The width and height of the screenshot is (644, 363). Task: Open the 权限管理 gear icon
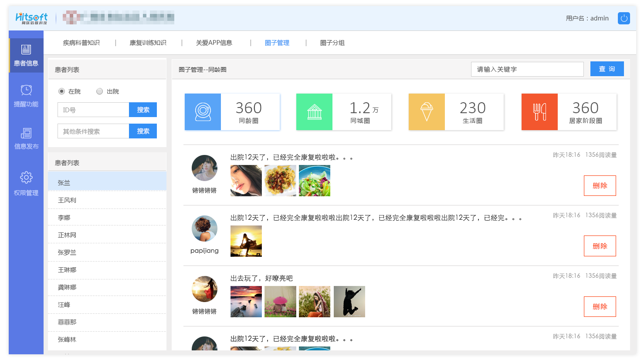[x=26, y=177]
